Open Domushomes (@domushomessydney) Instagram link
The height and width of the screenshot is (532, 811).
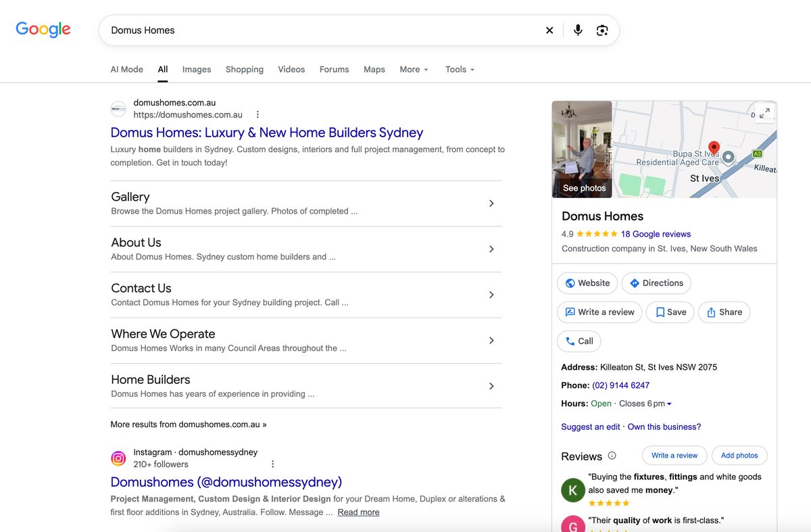[226, 482]
